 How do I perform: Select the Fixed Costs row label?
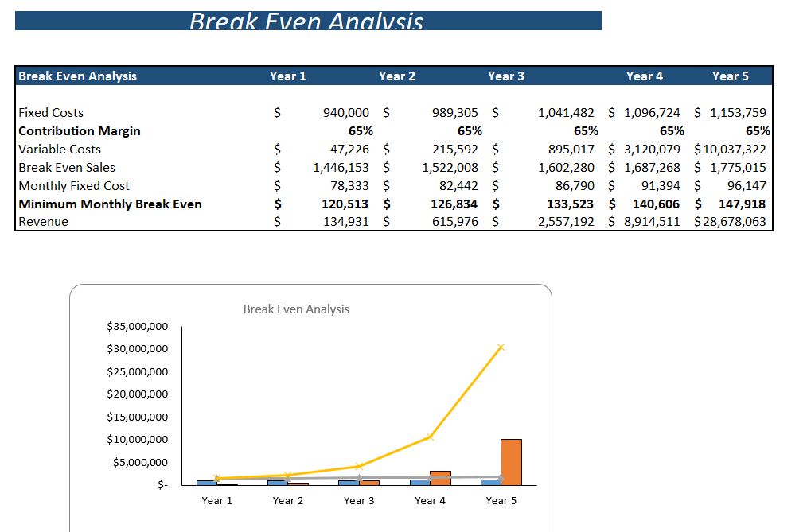50,112
